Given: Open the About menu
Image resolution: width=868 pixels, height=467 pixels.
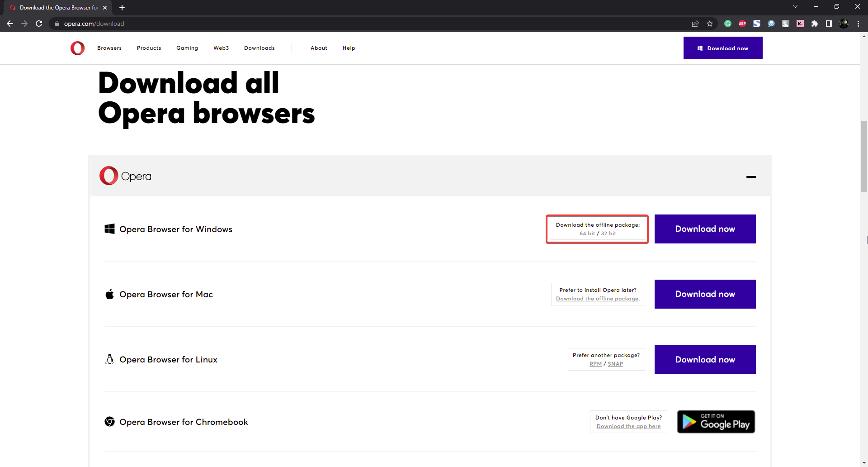Looking at the screenshot, I should click(319, 48).
